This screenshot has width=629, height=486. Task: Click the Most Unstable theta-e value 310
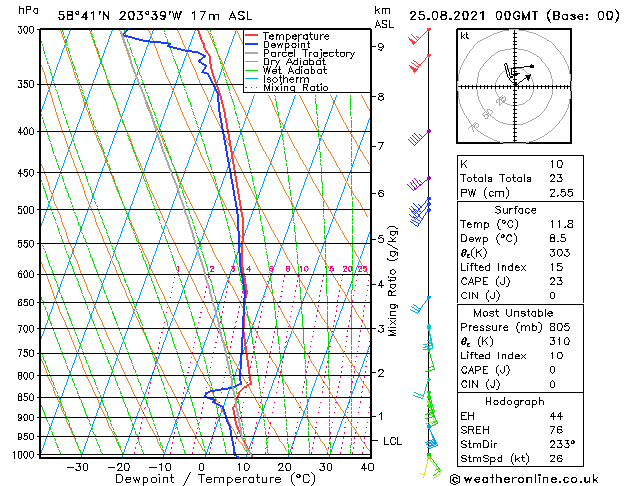point(560,341)
